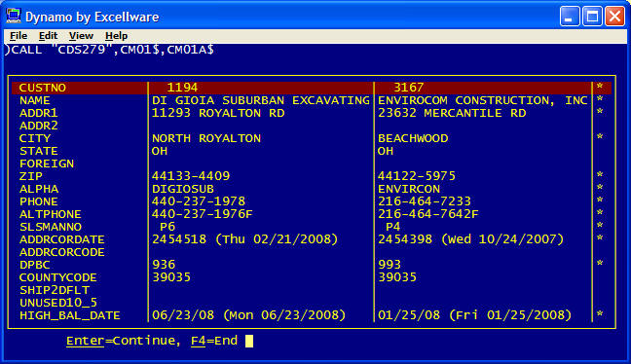Click the UNUSED10_5 field label
Viewport: 631px width, 364px height.
pyautogui.click(x=58, y=303)
